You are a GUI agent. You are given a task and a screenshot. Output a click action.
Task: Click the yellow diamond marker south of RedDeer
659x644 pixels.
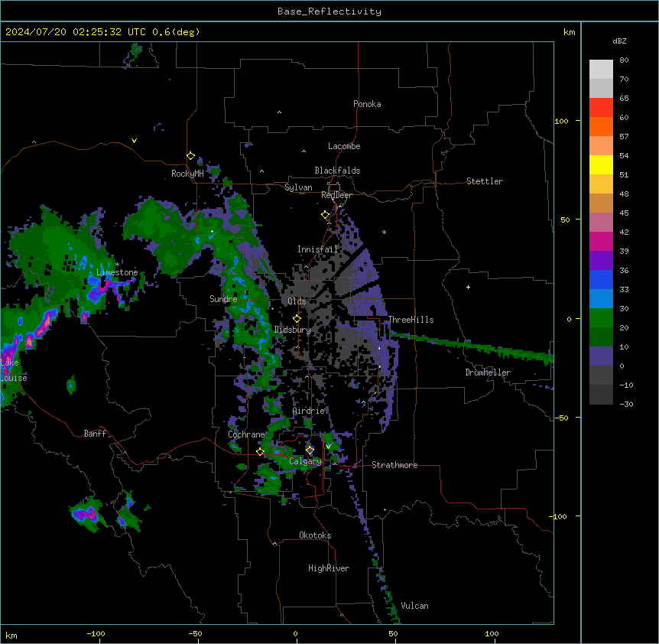coord(326,215)
